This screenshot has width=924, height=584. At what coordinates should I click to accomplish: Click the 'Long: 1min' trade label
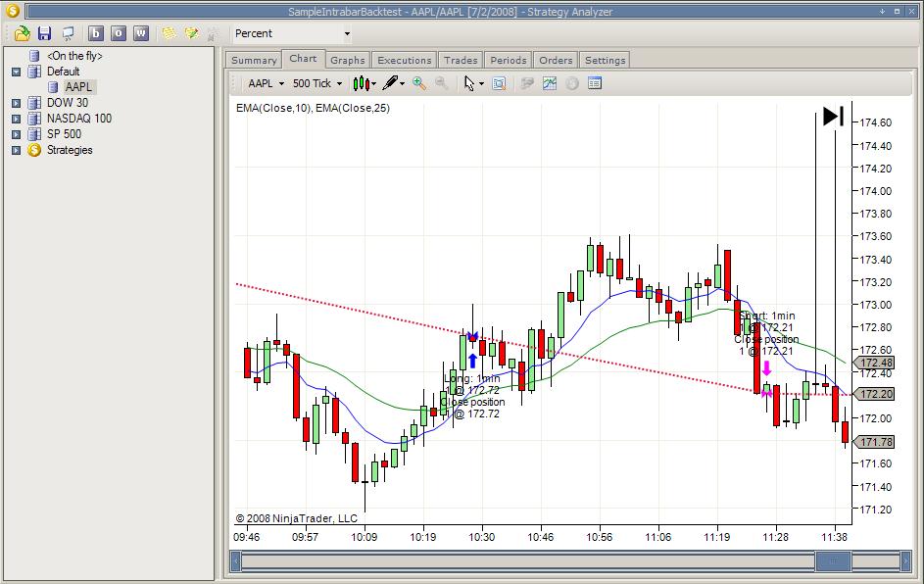[472, 378]
